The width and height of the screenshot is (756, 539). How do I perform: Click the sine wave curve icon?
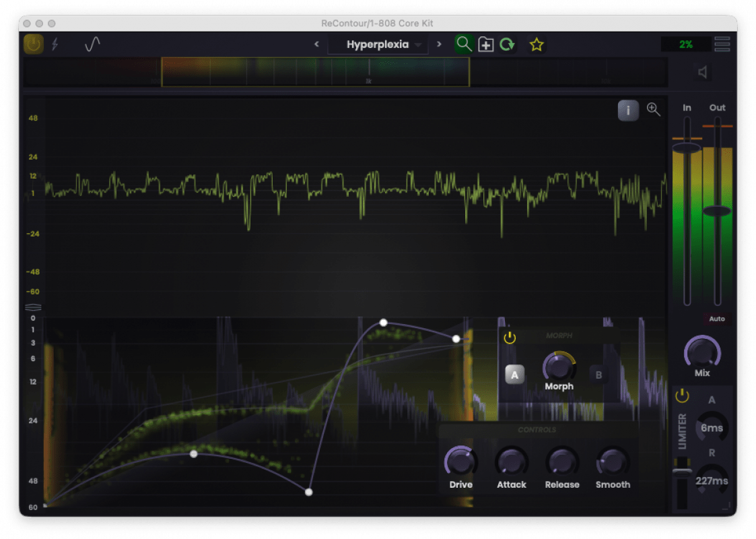(92, 44)
